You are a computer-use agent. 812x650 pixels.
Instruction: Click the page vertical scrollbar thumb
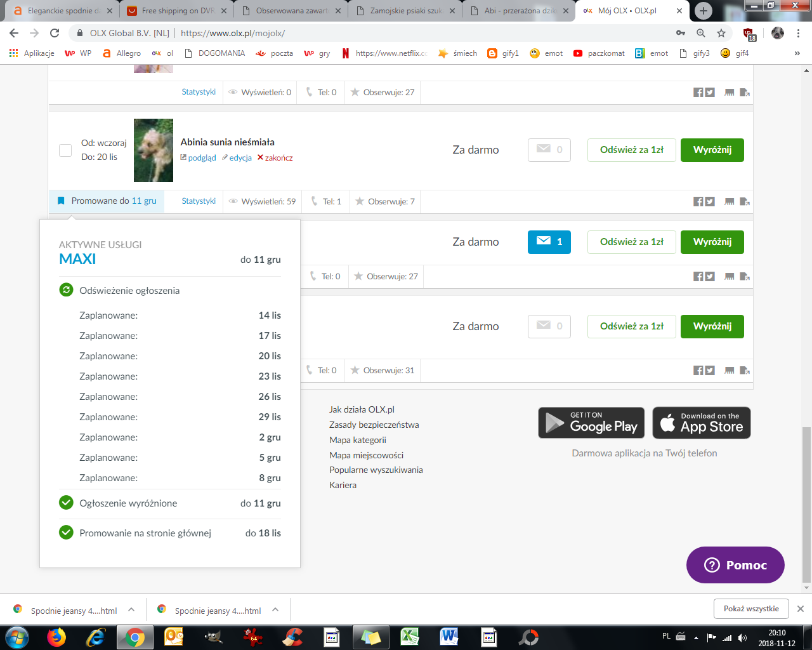tap(806, 505)
